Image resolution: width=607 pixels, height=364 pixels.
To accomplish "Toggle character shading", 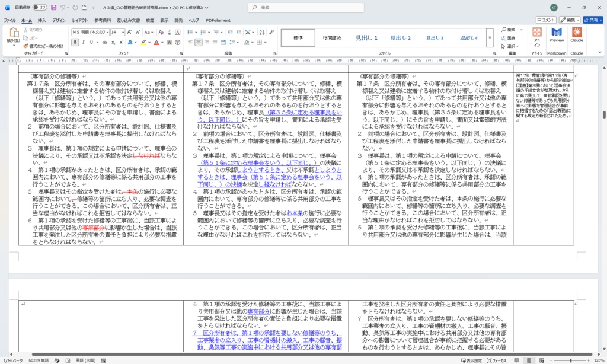I will coord(169,43).
